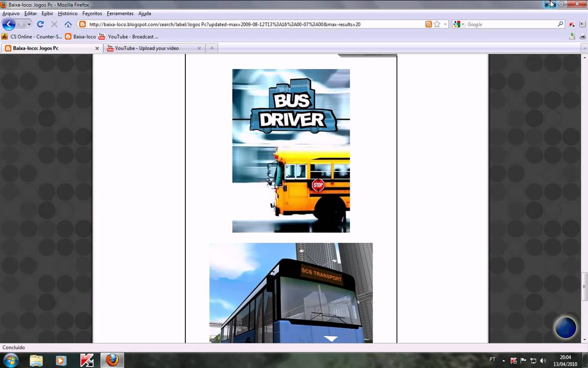The height and width of the screenshot is (368, 588).
Task: Open the list all tabs dropdown
Action: click(584, 48)
